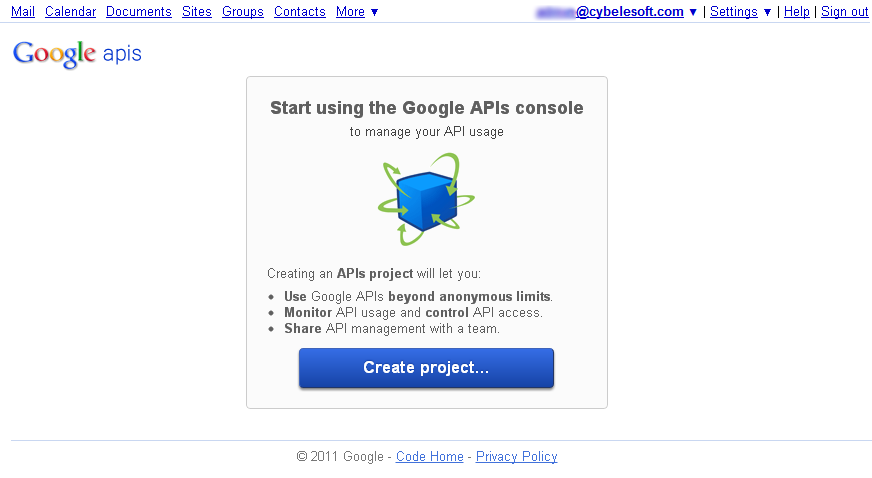Viewport: 872px width, 478px height.
Task: Click Sign out
Action: click(844, 12)
